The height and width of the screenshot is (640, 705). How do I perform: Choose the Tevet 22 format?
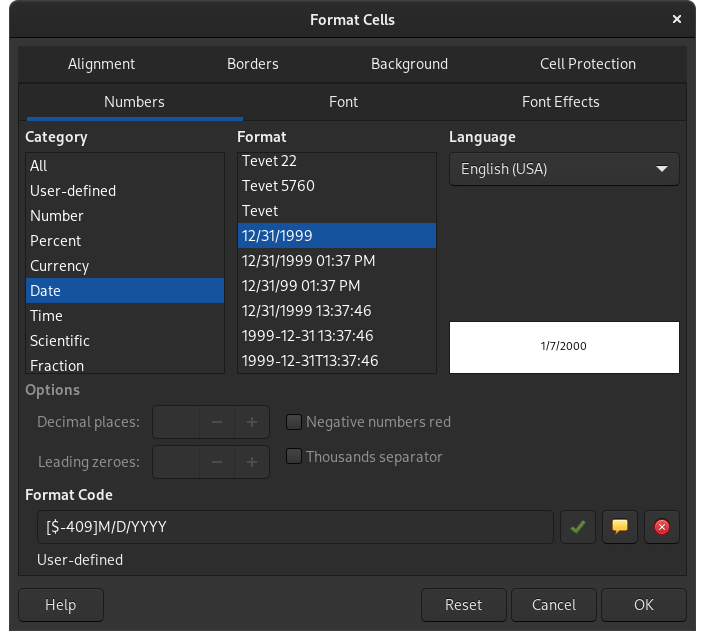tap(337, 161)
